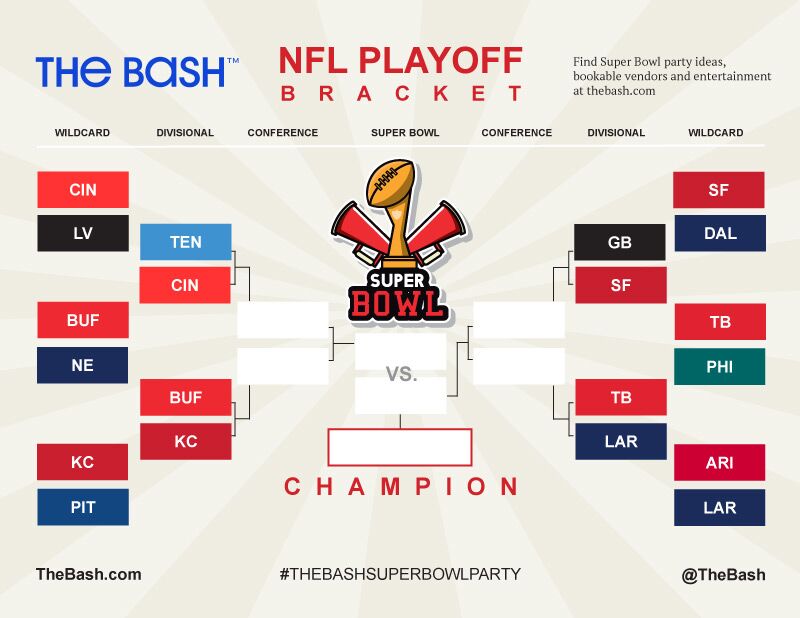Image resolution: width=800 pixels, height=618 pixels.
Task: Click the KC divisional team box
Action: pyautogui.click(x=186, y=441)
